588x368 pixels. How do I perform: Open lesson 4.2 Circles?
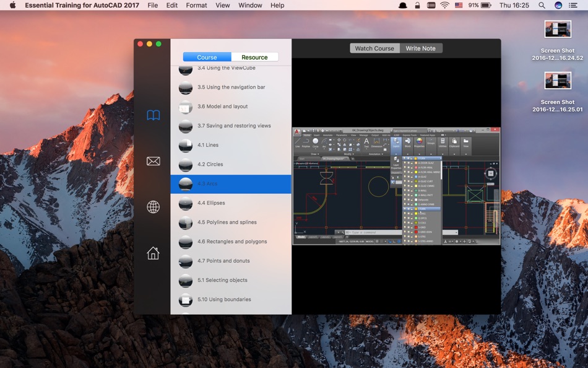[231, 164]
